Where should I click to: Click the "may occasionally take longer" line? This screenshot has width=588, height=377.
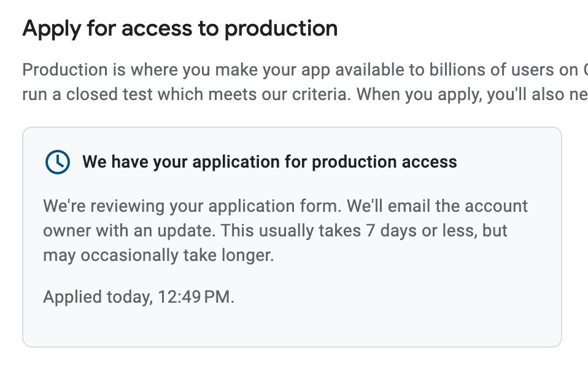158,255
